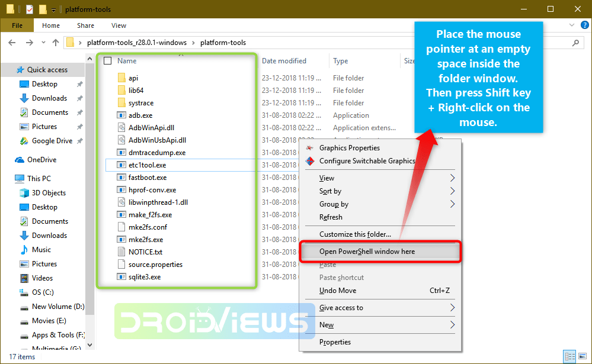Open Music in navigation pane
The width and height of the screenshot is (592, 364).
pyautogui.click(x=41, y=250)
